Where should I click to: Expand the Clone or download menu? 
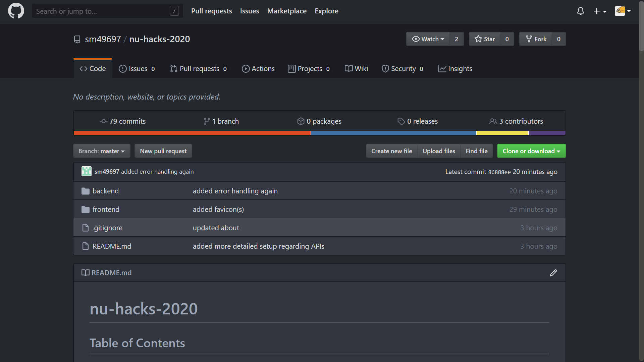(x=531, y=151)
